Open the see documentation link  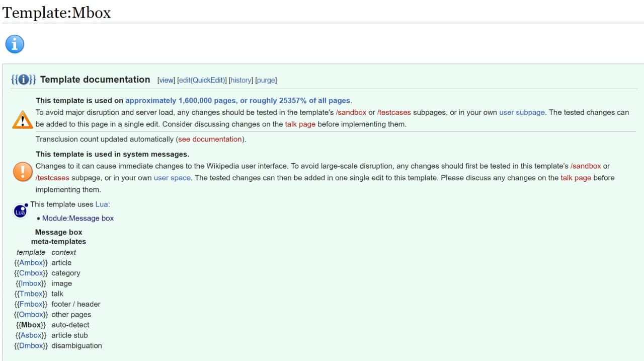210,139
